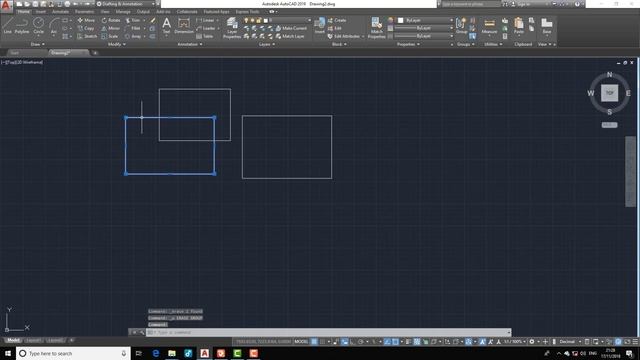Open the Annotate ribbon tab
This screenshot has height=360, width=640.
(60, 11)
